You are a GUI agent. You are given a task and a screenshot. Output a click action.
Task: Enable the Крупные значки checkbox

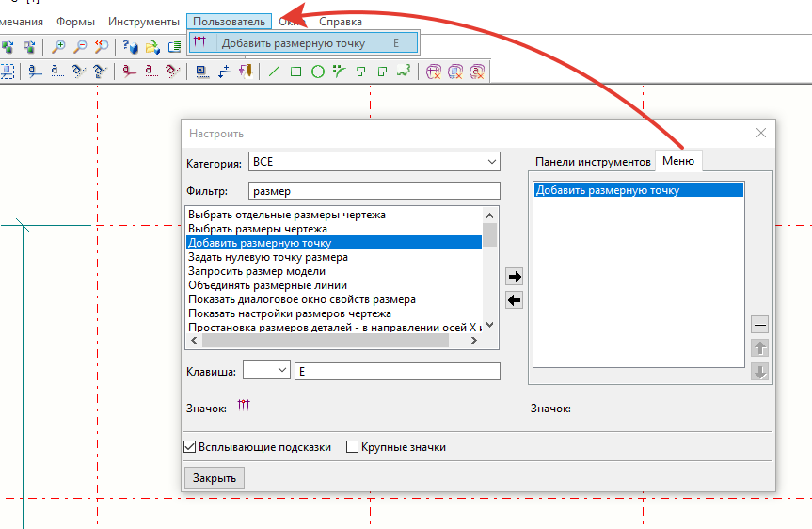353,447
